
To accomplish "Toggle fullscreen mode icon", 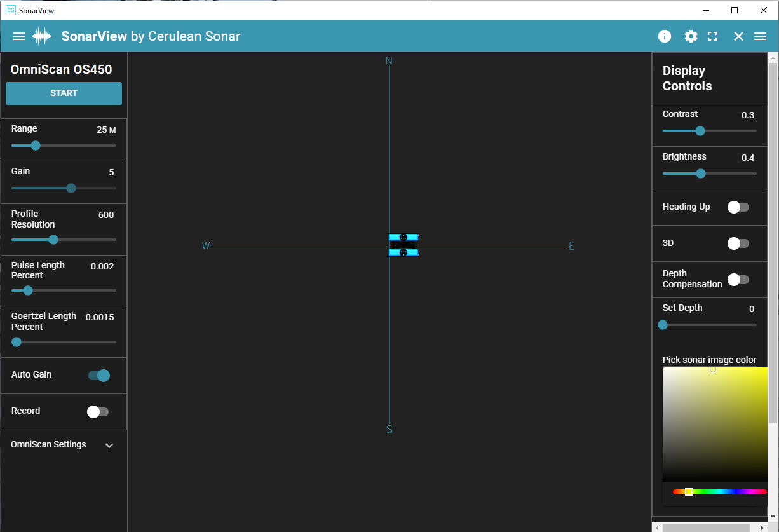I will [712, 36].
